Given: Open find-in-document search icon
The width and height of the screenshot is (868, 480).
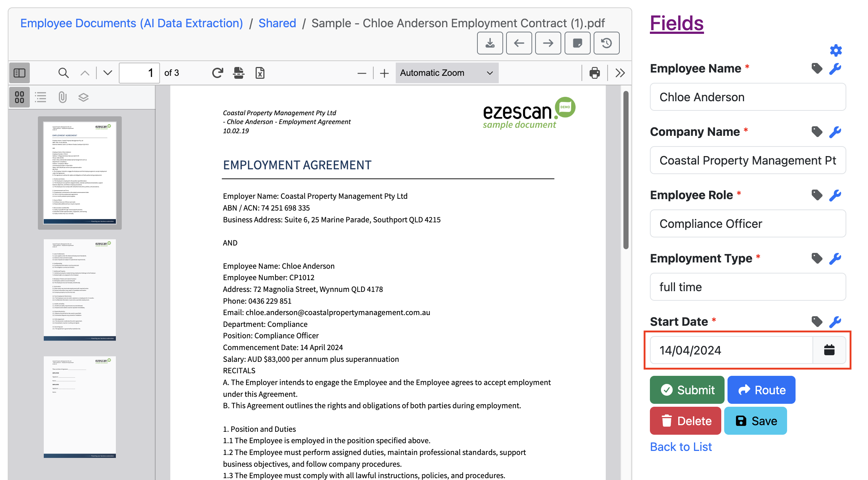Looking at the screenshot, I should pos(64,73).
